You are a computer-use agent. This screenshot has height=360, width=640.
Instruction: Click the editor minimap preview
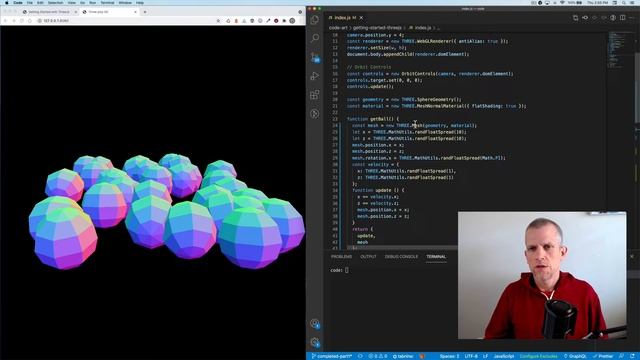(x=617, y=49)
